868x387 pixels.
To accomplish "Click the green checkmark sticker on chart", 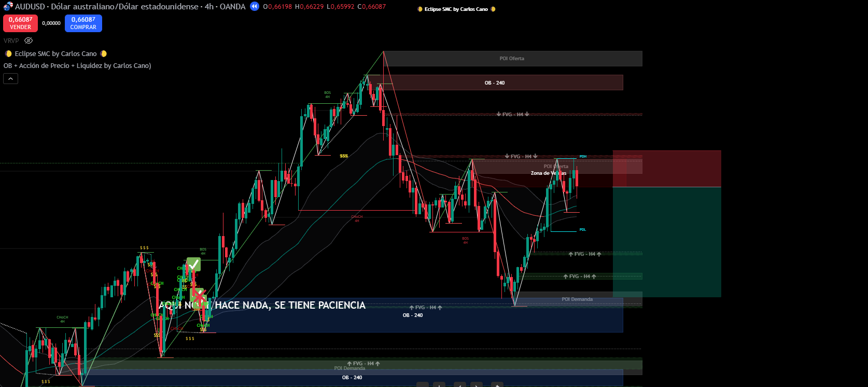I will pyautogui.click(x=193, y=265).
